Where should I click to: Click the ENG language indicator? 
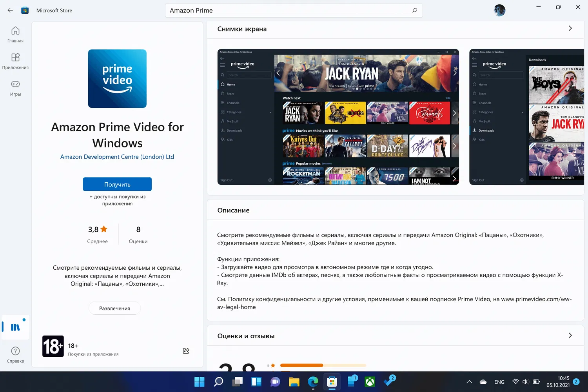click(499, 382)
